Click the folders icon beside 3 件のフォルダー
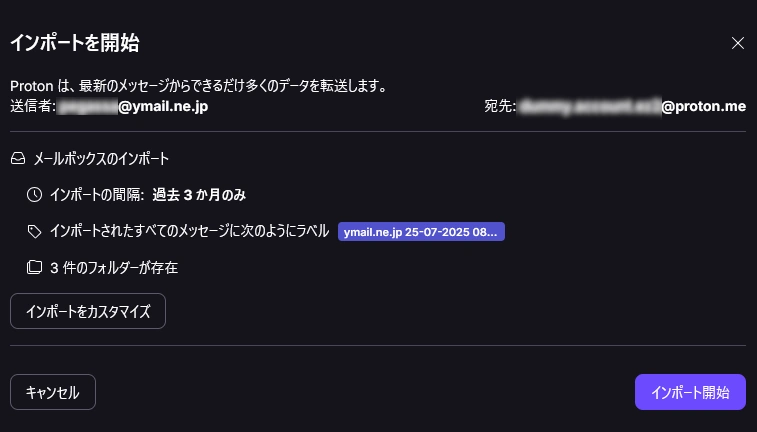757x432 pixels. [x=34, y=267]
